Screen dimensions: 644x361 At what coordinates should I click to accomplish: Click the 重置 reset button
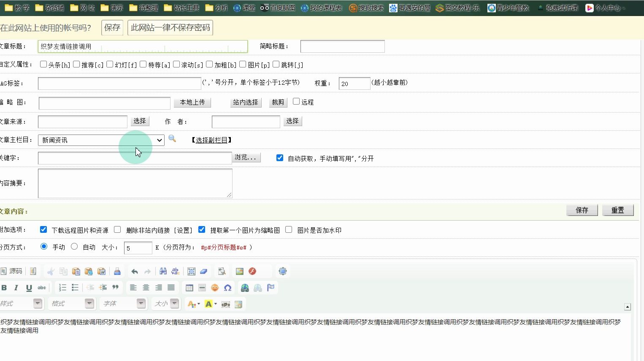point(618,210)
